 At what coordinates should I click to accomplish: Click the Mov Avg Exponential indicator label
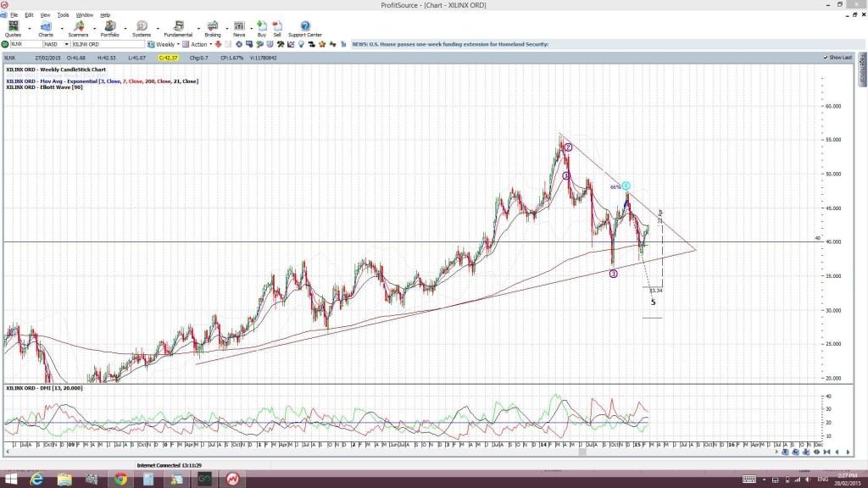[x=102, y=81]
